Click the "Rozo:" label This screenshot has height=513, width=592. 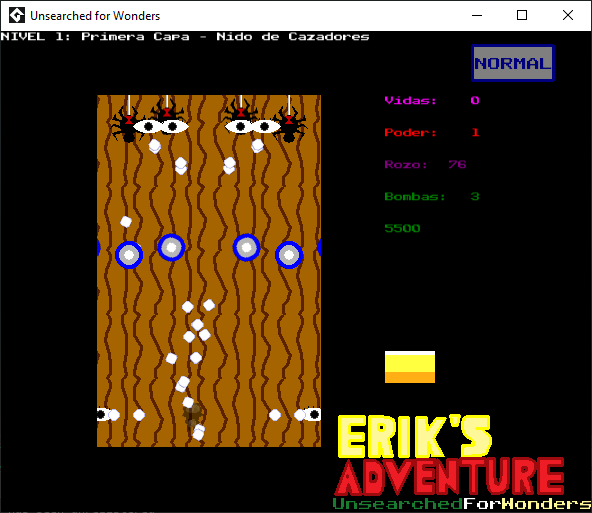click(406, 165)
